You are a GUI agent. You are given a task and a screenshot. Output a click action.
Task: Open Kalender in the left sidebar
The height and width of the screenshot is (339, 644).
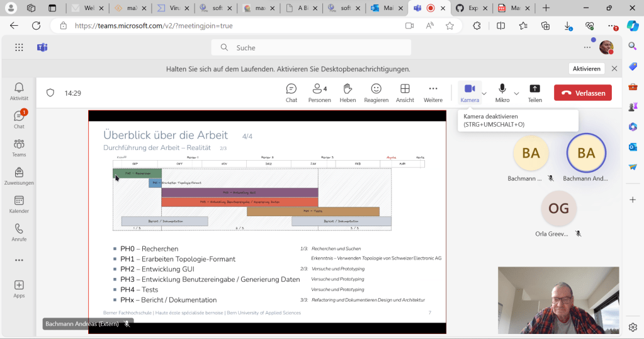tap(19, 204)
